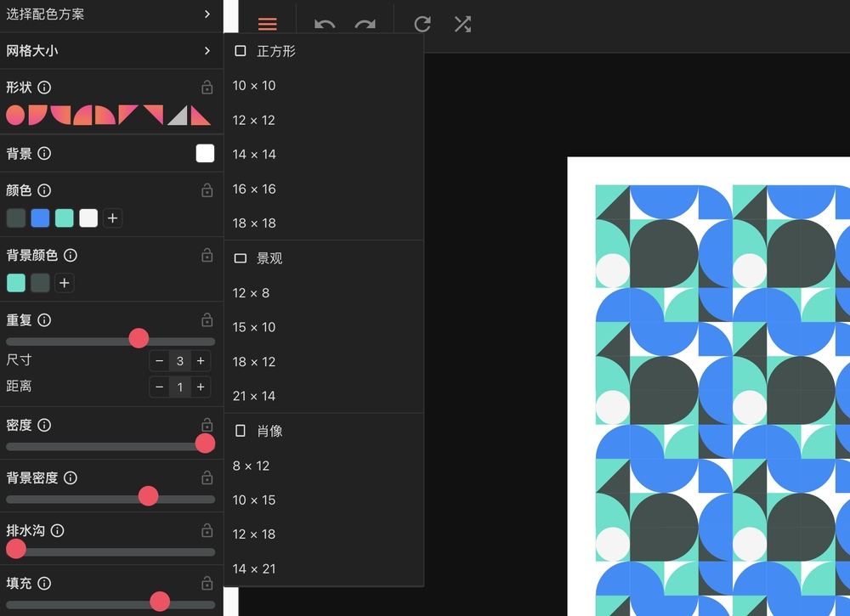Add a new color with plus in 颜色
Image resolution: width=850 pixels, height=616 pixels.
tap(113, 218)
